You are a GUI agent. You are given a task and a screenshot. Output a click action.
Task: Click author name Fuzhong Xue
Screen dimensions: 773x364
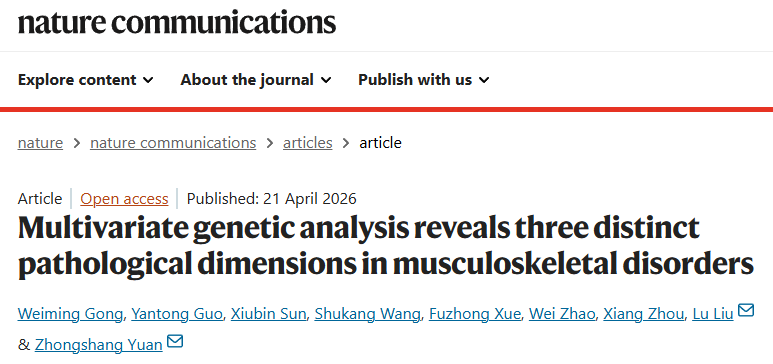(x=475, y=314)
